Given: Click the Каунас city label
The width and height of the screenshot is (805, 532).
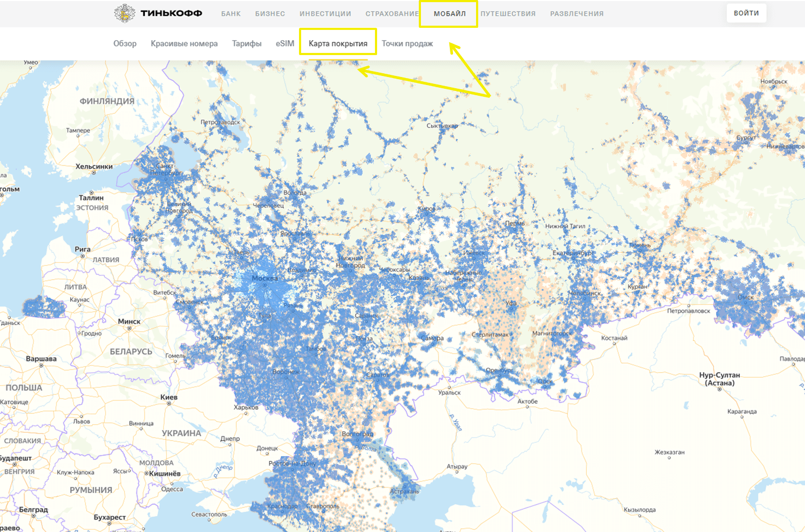Looking at the screenshot, I should click(80, 300).
